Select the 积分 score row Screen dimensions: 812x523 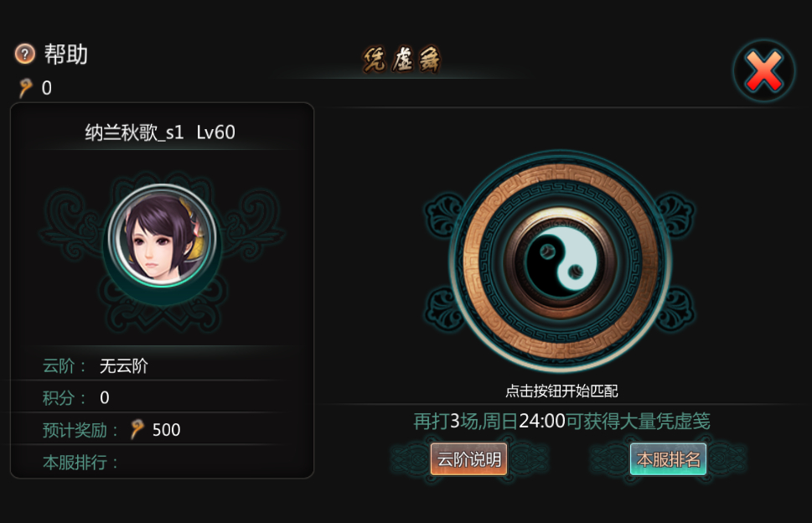(x=162, y=397)
